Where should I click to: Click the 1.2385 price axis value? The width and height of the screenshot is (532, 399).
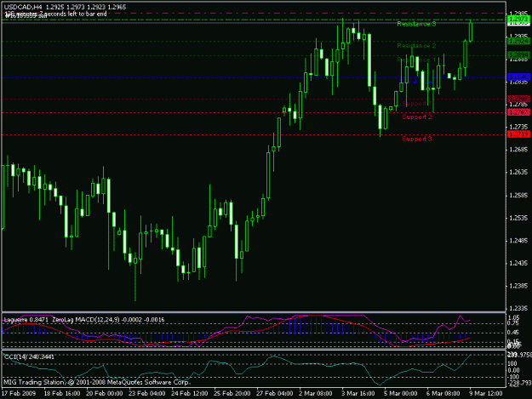click(518, 286)
